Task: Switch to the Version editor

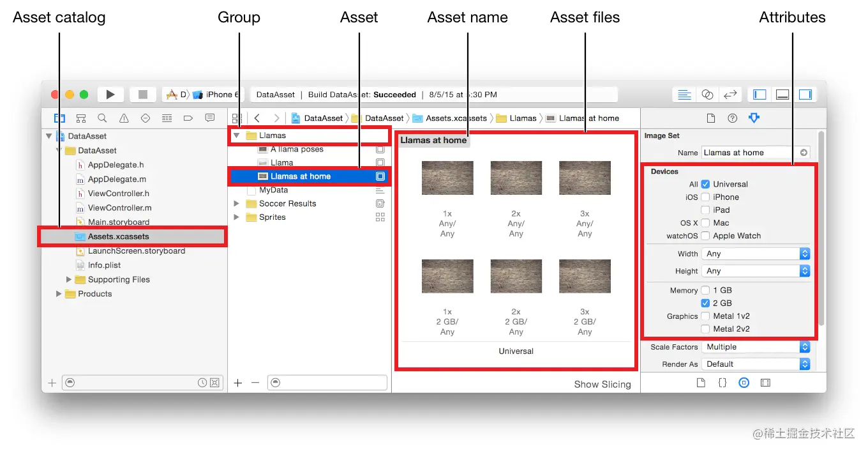Action: coord(730,95)
